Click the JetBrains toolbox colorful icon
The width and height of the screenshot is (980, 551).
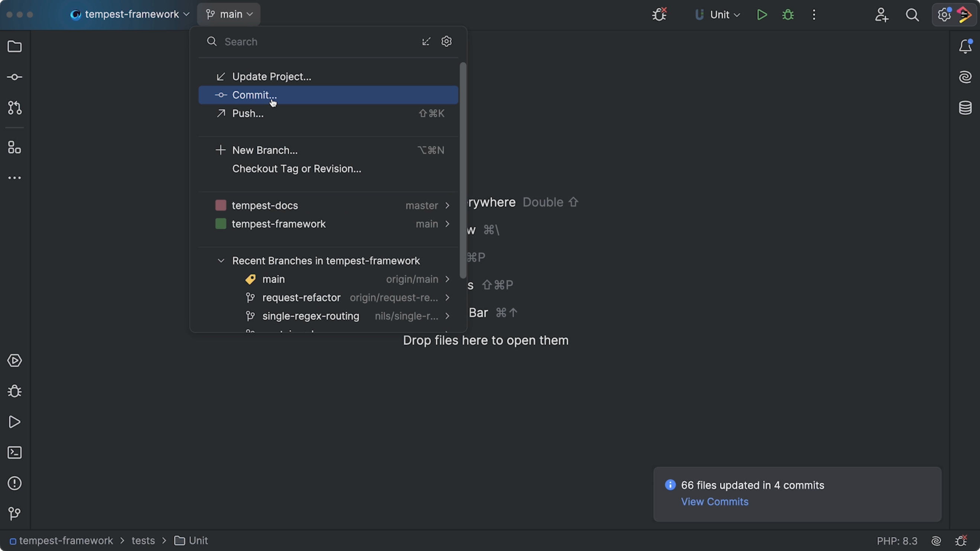[965, 14]
